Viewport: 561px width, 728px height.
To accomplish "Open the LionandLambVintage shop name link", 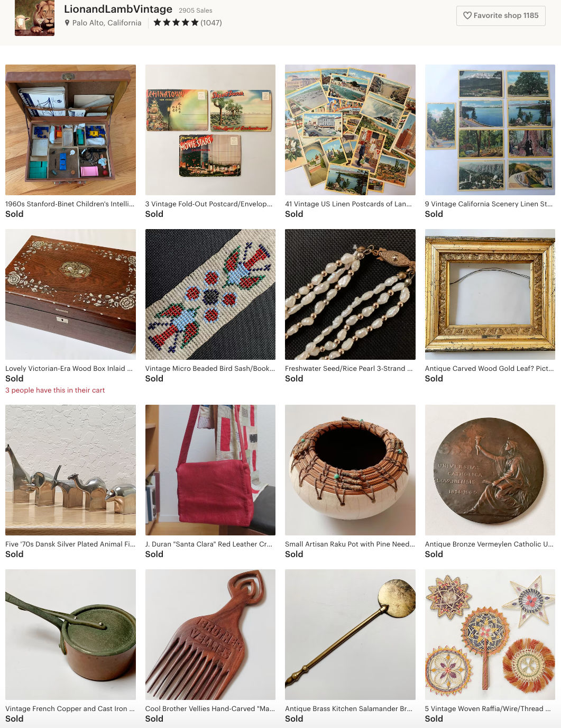I will pyautogui.click(x=118, y=9).
